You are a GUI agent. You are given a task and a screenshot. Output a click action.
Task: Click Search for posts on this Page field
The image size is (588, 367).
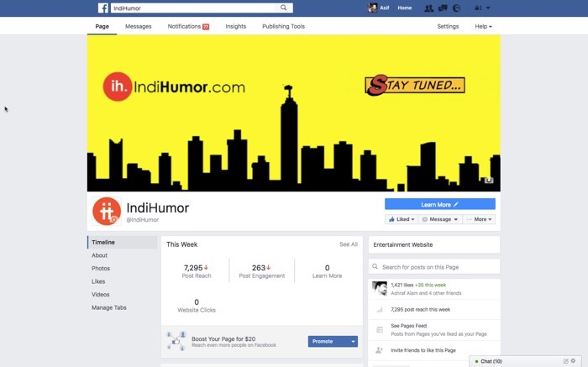(x=434, y=266)
